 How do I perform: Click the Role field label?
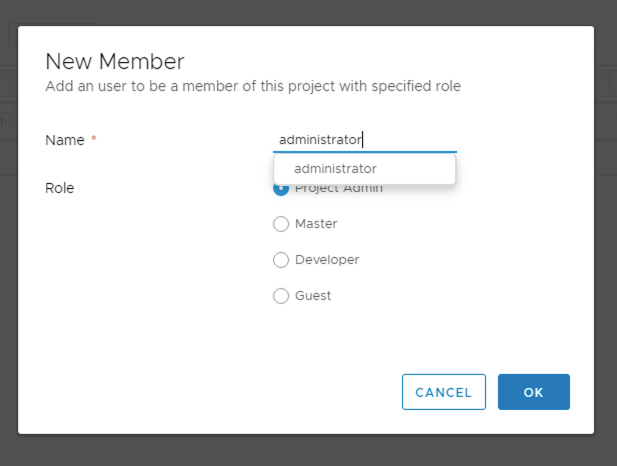[x=60, y=188]
